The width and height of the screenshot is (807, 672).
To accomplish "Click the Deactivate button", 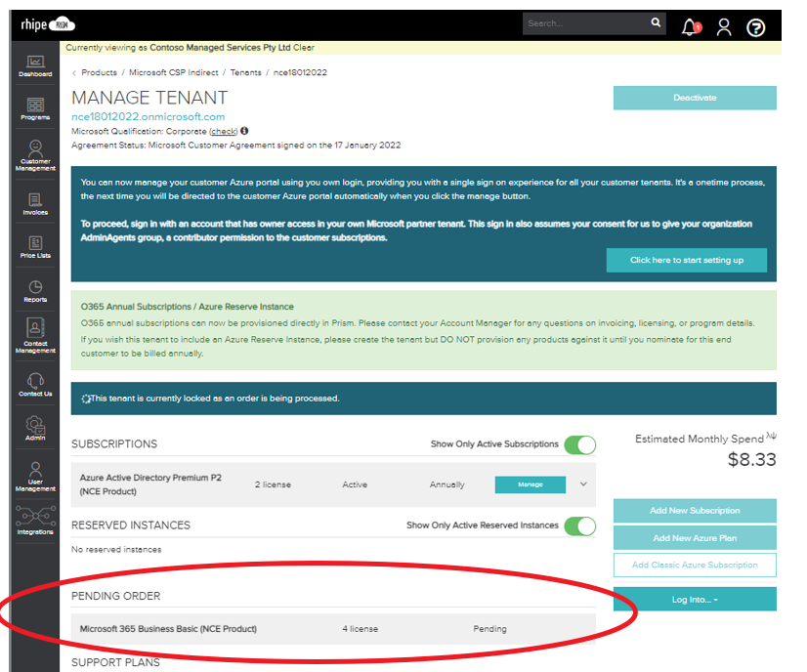I will tap(695, 98).
